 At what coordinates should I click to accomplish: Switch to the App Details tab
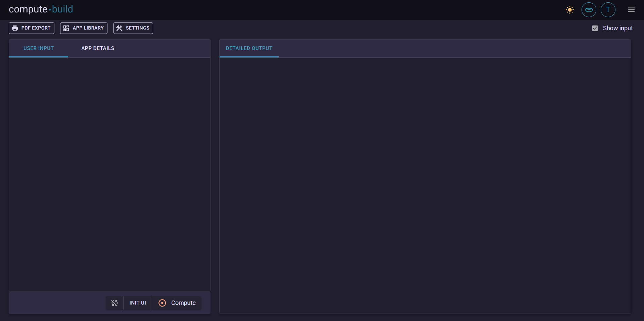98,48
